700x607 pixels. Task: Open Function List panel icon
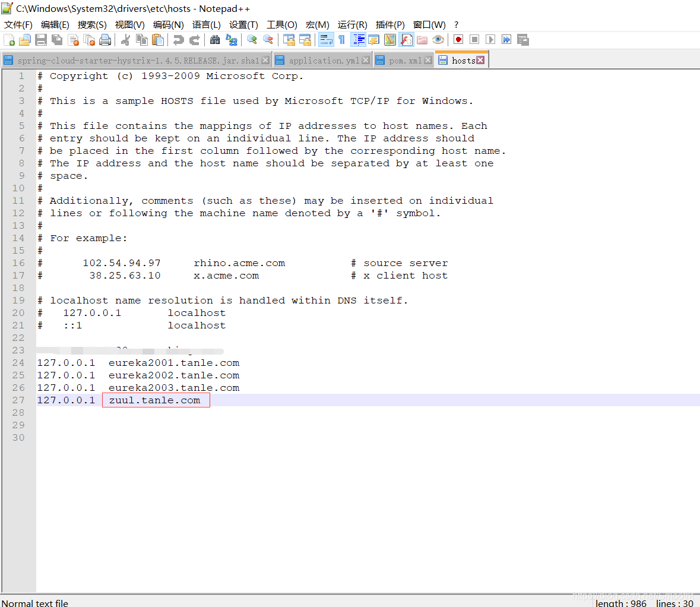(406, 40)
